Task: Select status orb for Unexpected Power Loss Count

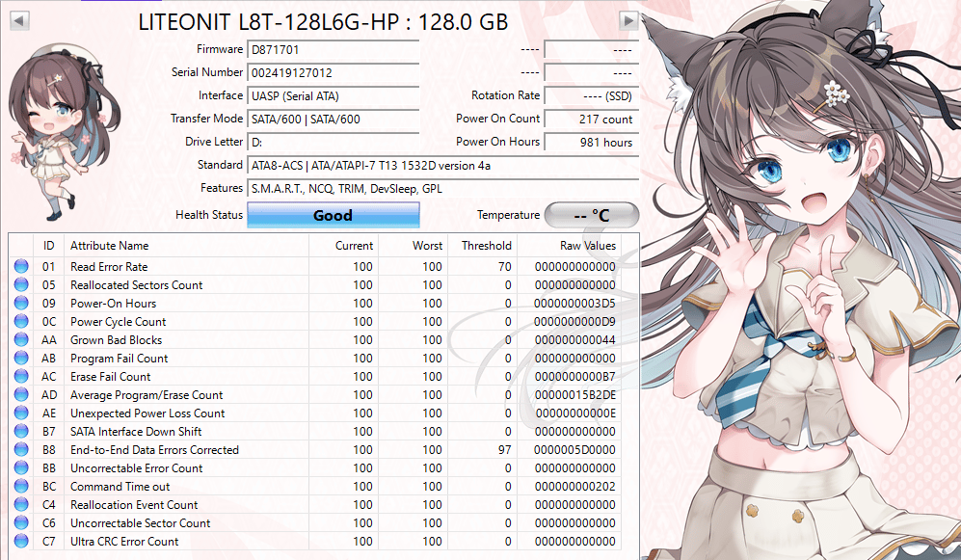Action: 21,413
